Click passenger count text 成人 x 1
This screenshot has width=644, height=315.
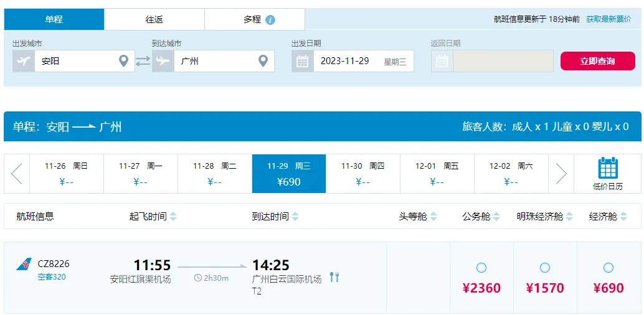tap(530, 126)
